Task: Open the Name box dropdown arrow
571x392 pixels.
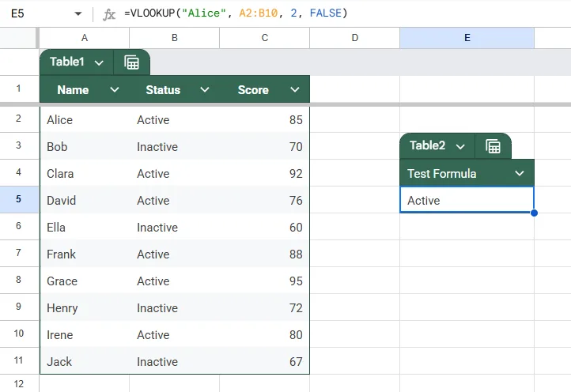Action: [78, 14]
